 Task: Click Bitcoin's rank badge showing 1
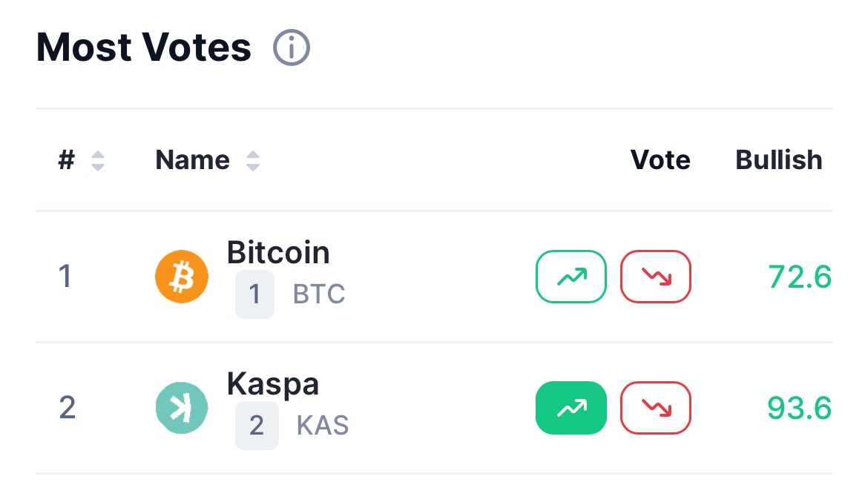click(254, 294)
